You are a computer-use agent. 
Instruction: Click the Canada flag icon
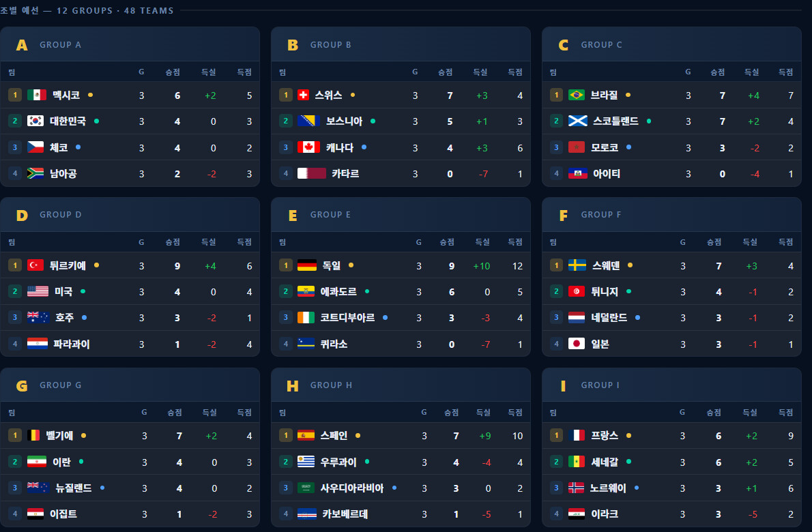tap(308, 147)
